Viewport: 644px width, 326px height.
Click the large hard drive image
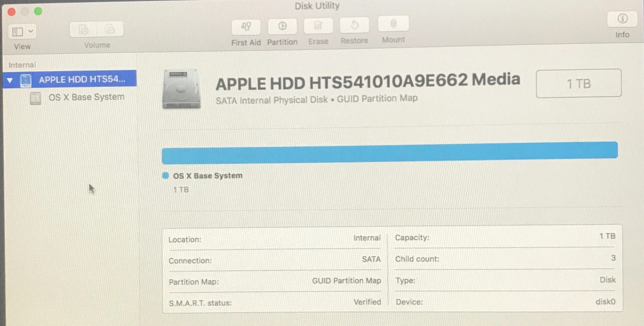coord(181,89)
